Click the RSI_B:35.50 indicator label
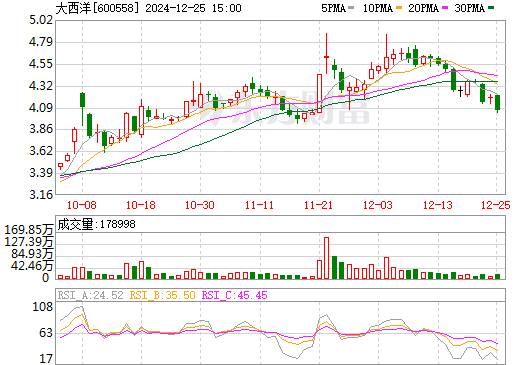Viewport: 520px width, 365px height. point(162,295)
